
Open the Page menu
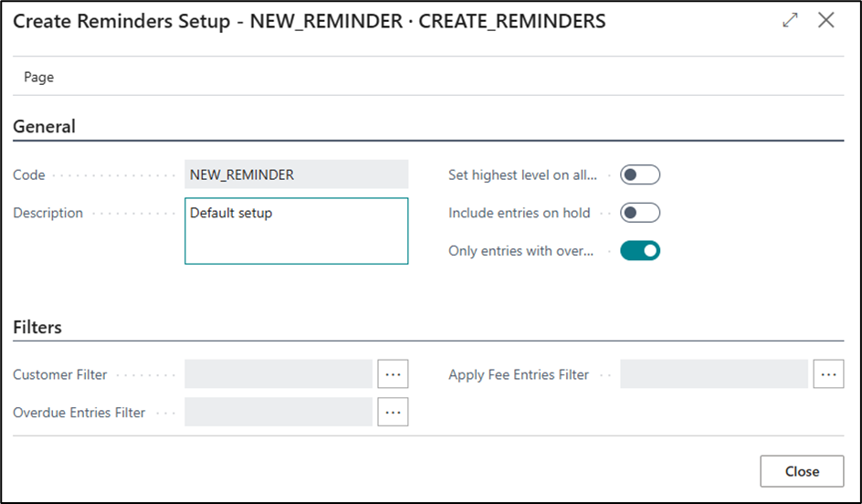click(x=38, y=78)
